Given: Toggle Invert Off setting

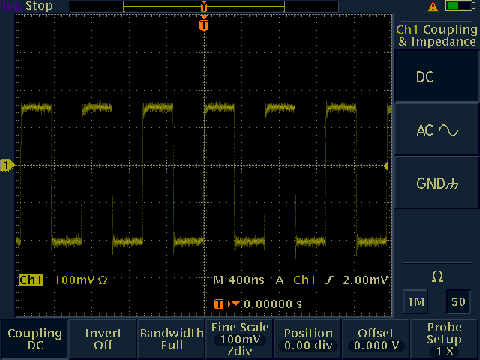Looking at the screenshot, I should click(x=103, y=339).
